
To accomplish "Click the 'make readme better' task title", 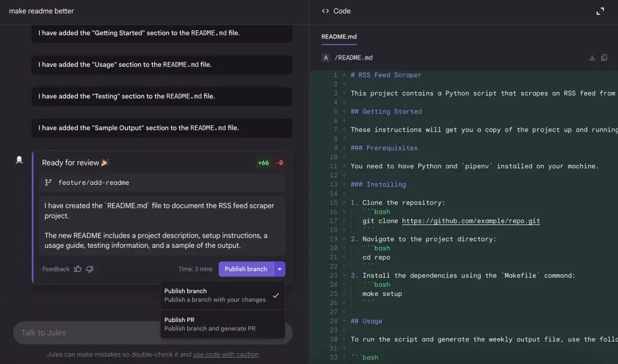I will (41, 11).
